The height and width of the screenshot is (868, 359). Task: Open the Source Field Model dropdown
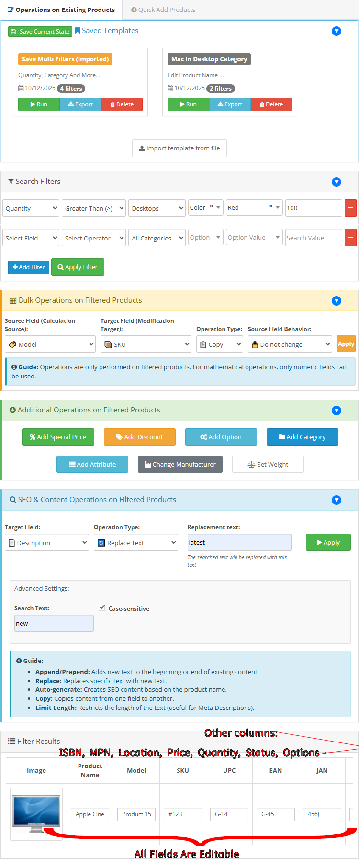point(50,344)
